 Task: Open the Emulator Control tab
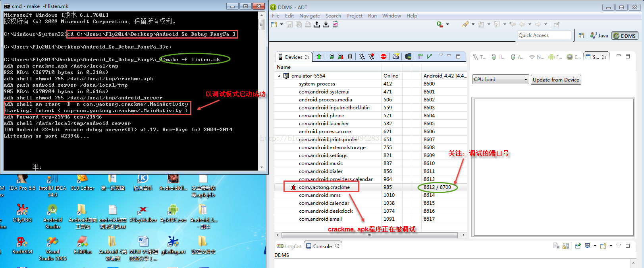coord(573,57)
